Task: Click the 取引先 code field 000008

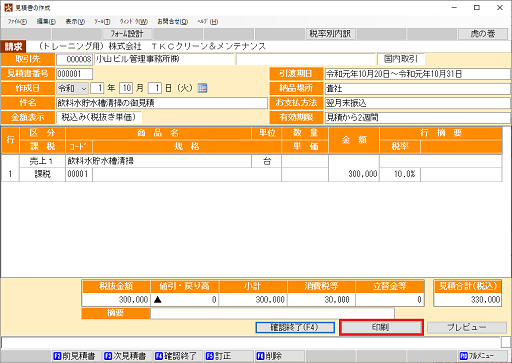Action: (74, 60)
